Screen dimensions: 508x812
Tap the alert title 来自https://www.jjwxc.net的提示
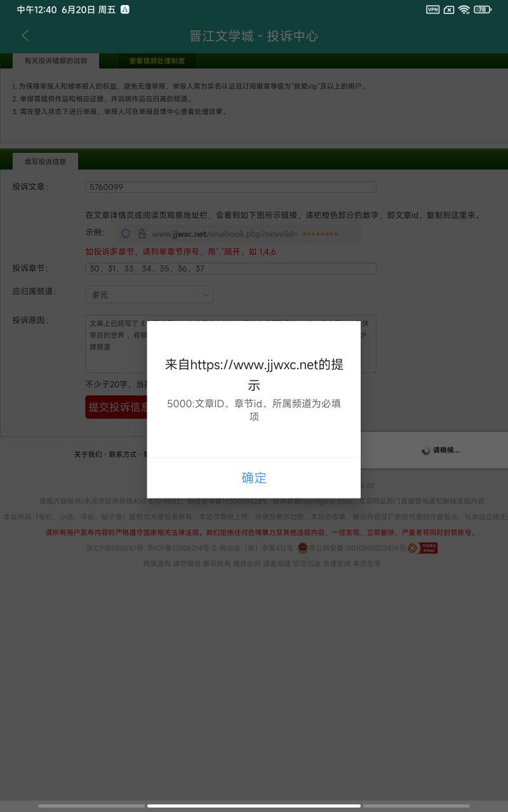tap(254, 375)
